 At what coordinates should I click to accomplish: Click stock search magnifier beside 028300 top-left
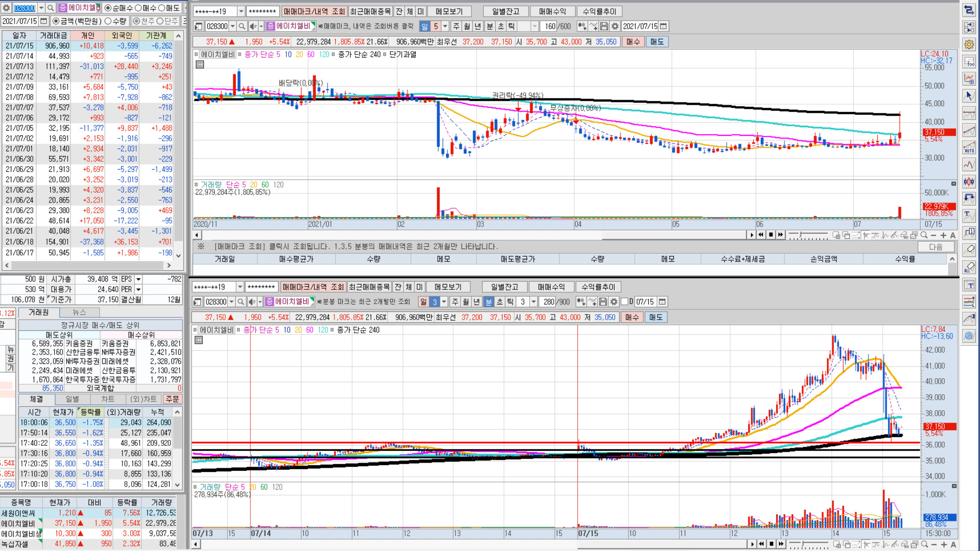(51, 8)
